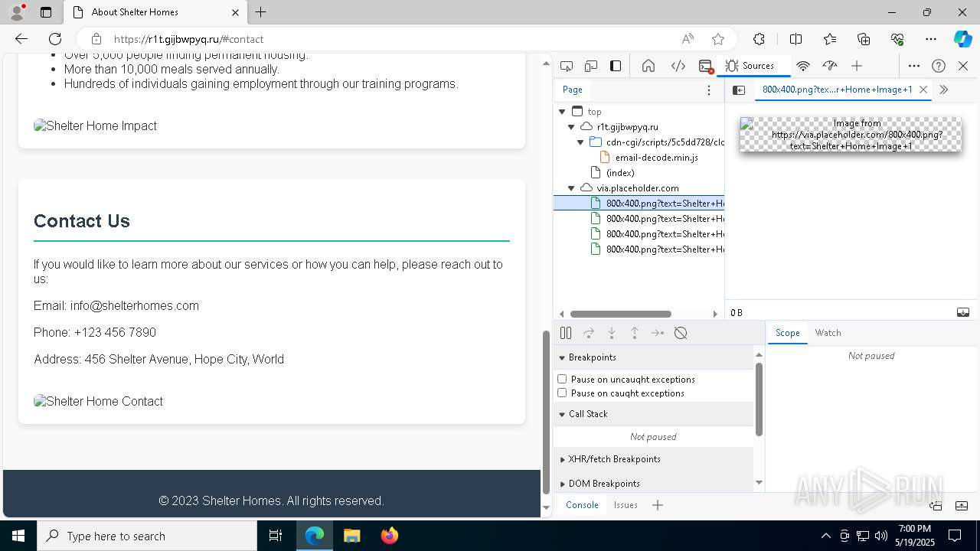The width and height of the screenshot is (980, 551).
Task: Open the Performance tool gauge icon
Action: [830, 66]
